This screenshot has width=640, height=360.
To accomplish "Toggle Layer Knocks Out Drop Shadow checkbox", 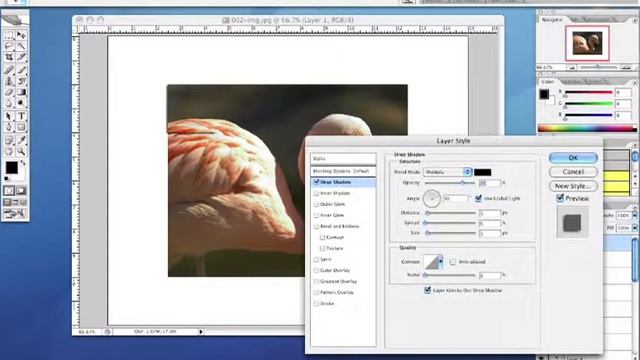I will coord(427,290).
